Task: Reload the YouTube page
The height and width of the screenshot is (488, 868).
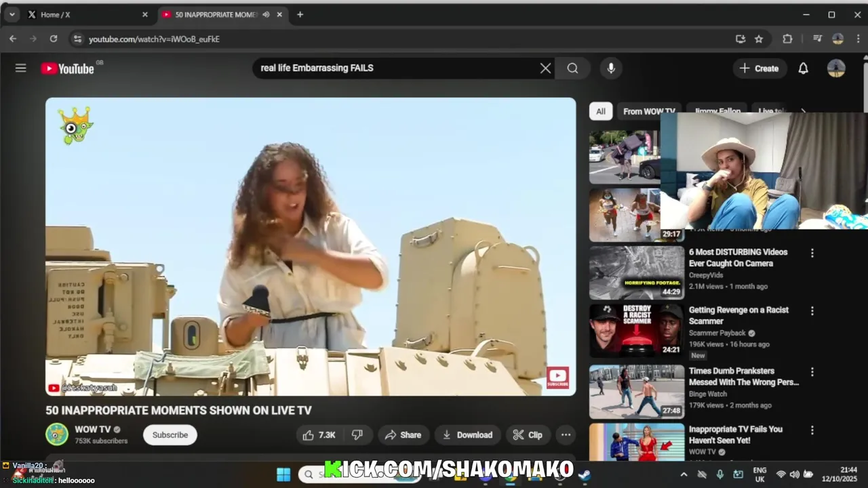Action: pos(53,39)
